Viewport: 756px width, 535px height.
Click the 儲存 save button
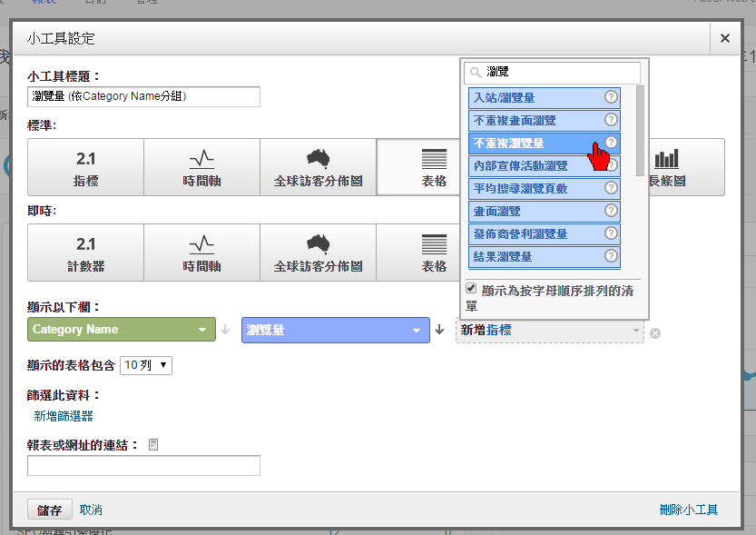(x=49, y=509)
